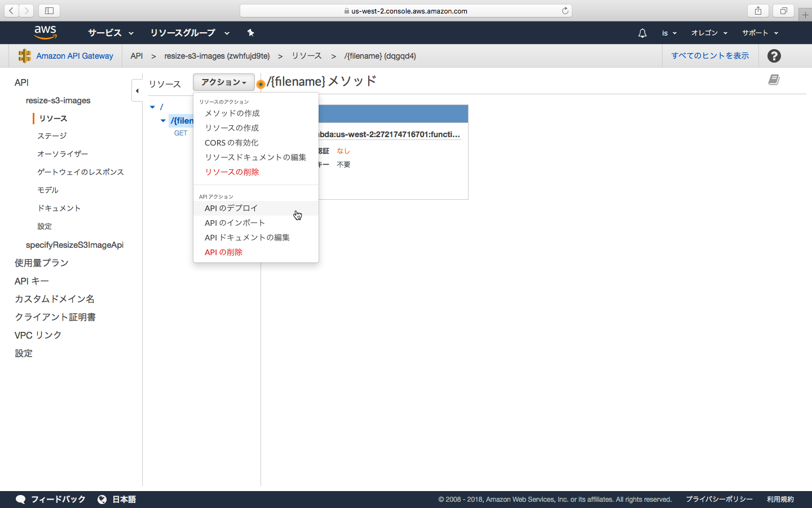Open resize-s3-images breadcrumb link
The height and width of the screenshot is (508, 812).
pos(217,56)
